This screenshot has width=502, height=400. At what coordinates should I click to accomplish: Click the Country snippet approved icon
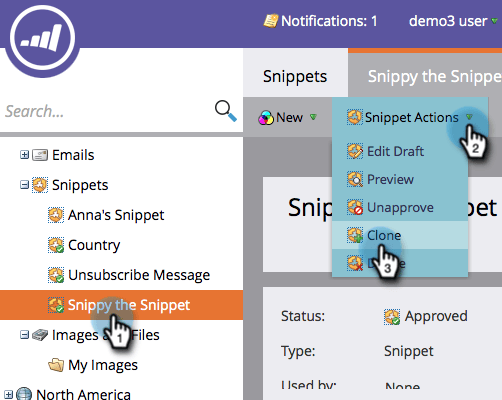coord(56,245)
